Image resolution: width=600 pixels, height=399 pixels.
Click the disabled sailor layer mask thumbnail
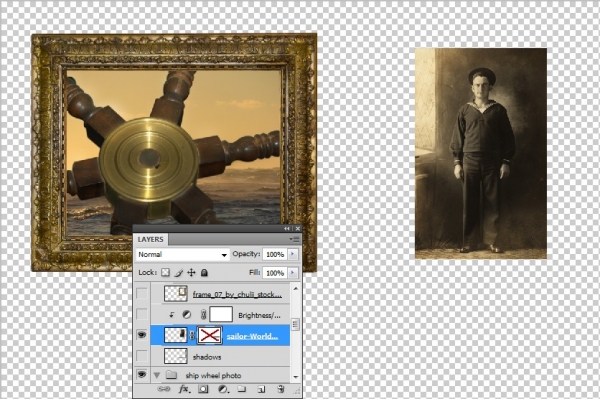pyautogui.click(x=209, y=335)
